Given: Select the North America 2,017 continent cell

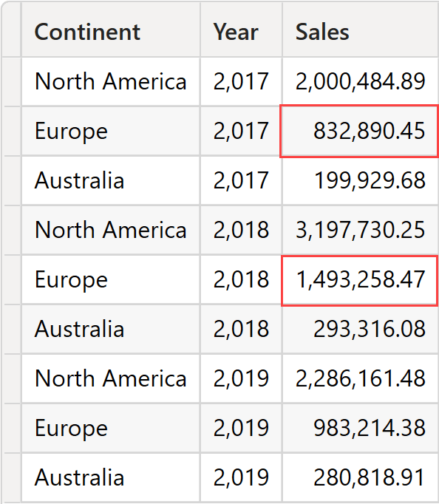Looking at the screenshot, I should 111,81.
